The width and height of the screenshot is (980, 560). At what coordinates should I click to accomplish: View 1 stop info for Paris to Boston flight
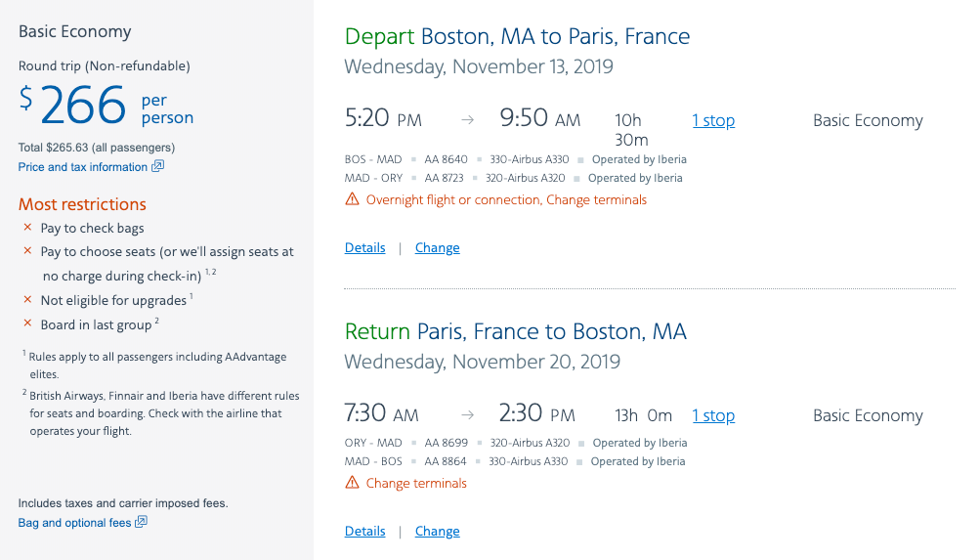pos(713,415)
